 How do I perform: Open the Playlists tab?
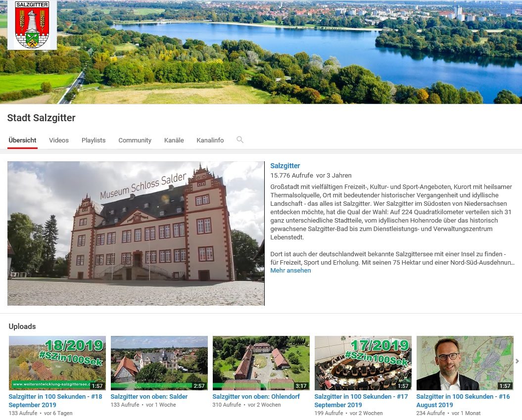(94, 140)
